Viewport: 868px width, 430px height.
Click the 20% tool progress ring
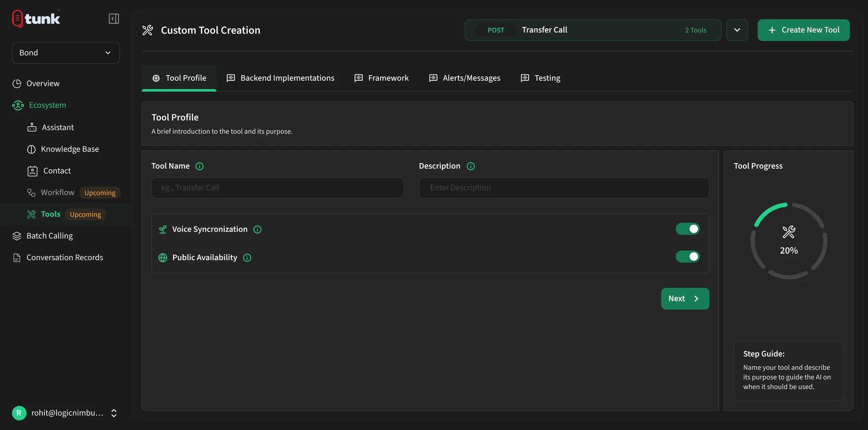click(x=789, y=241)
